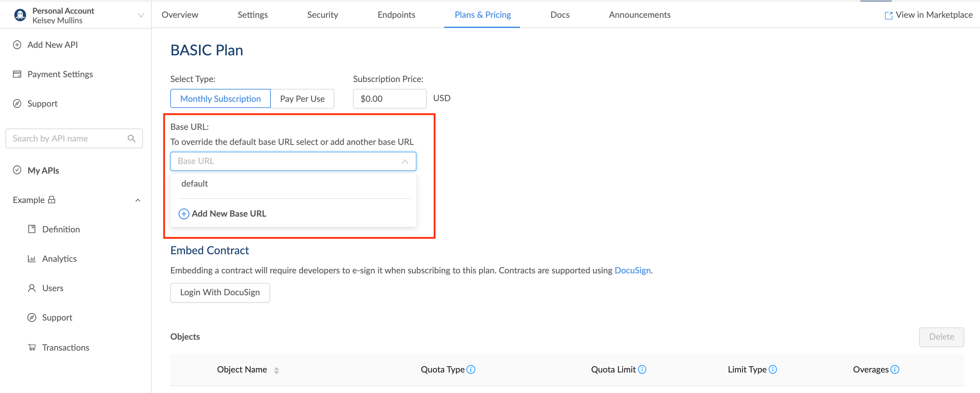Click the Add New API plus icon
The image size is (980, 393).
[17, 45]
